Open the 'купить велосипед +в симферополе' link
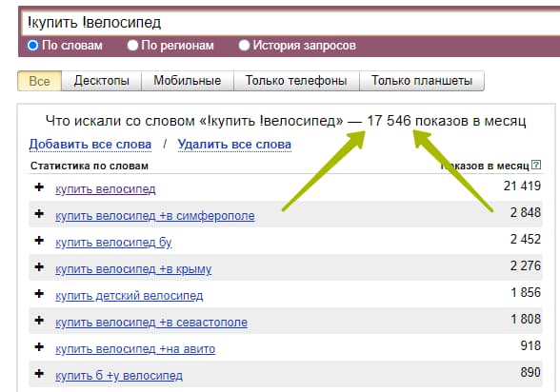The height and width of the screenshot is (392, 560). tap(155, 216)
